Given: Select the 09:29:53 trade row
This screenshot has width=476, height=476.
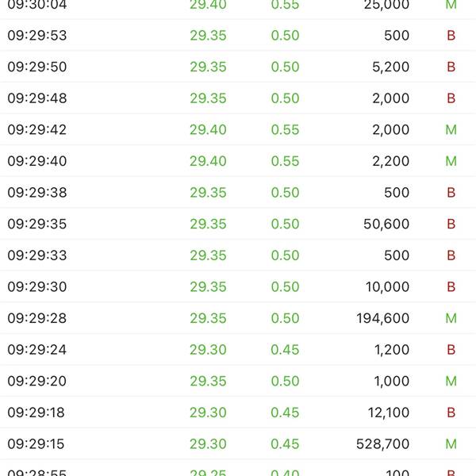Looking at the screenshot, I should [x=238, y=35].
